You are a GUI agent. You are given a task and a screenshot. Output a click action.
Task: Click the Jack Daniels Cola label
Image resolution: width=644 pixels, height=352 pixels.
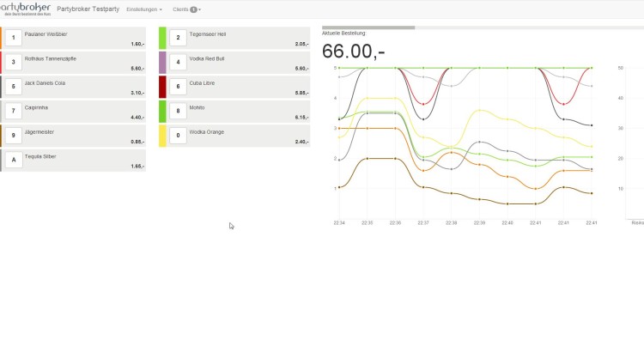pos(45,83)
